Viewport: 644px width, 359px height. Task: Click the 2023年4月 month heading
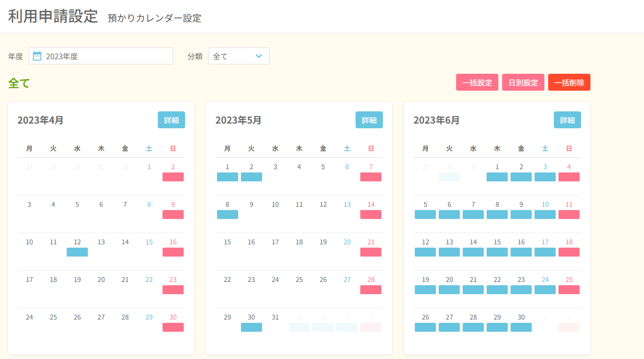(40, 120)
